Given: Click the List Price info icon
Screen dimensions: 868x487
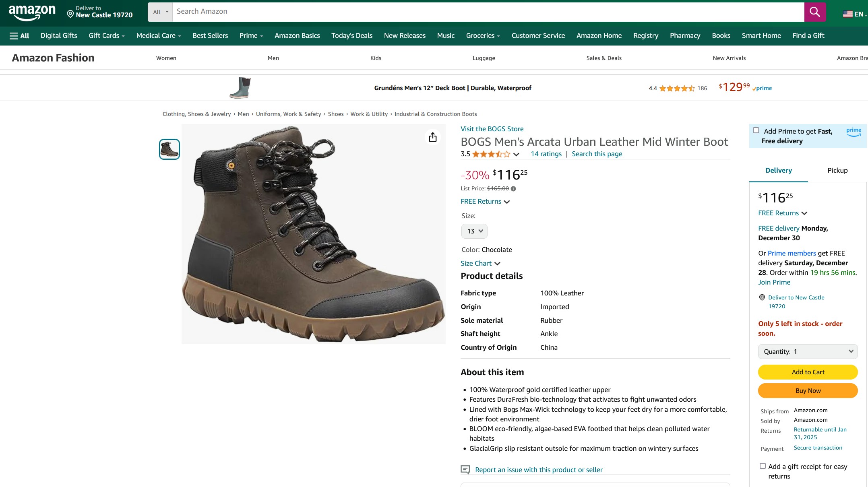Looking at the screenshot, I should click(513, 189).
